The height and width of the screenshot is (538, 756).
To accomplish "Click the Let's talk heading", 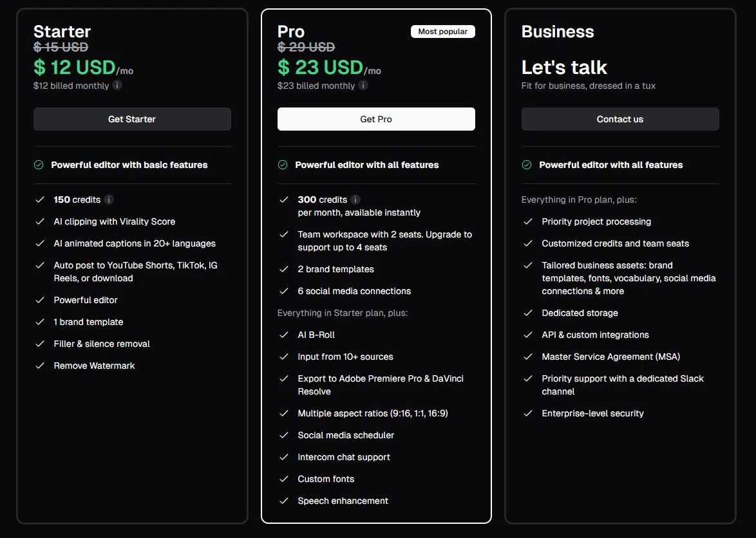I will [x=564, y=67].
